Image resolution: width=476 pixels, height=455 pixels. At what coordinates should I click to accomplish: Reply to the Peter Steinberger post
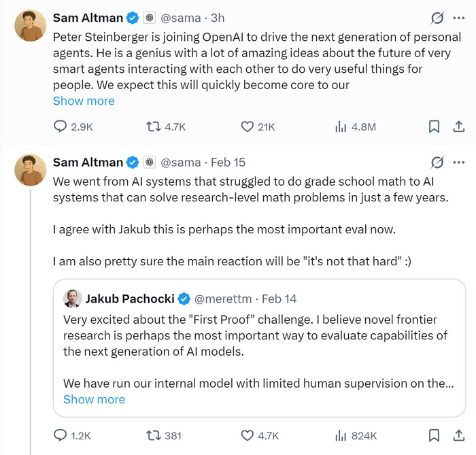pos(61,127)
